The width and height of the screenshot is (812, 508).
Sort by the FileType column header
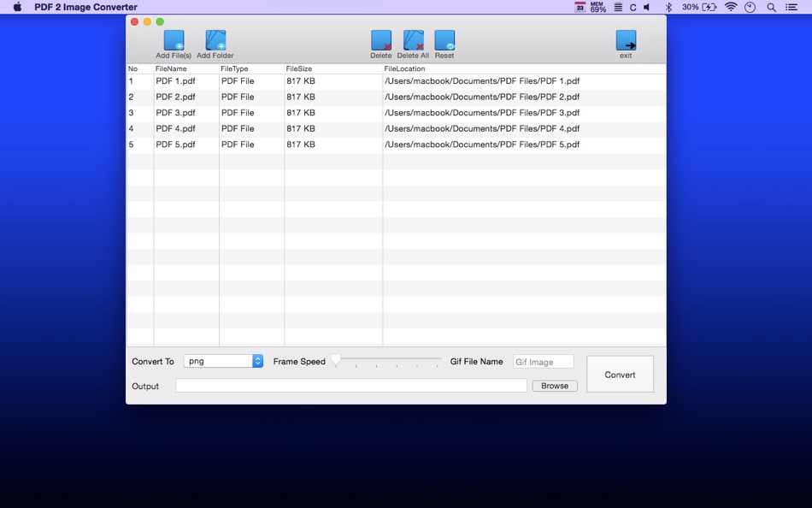point(234,68)
